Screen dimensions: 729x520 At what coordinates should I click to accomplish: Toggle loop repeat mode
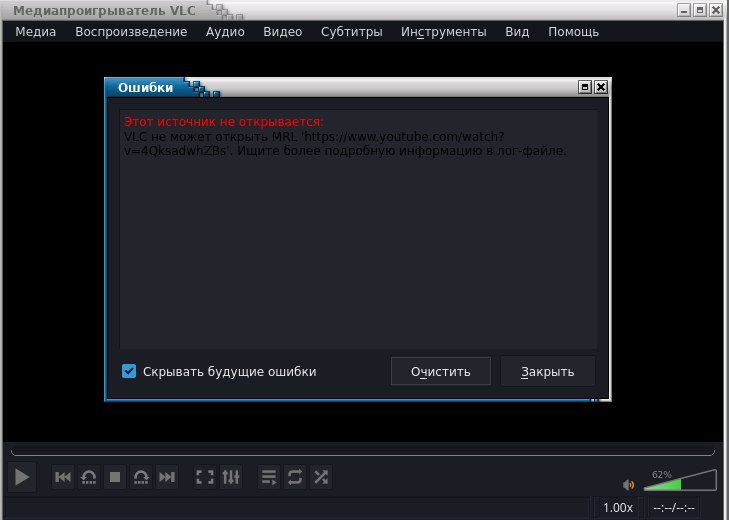pyautogui.click(x=295, y=477)
